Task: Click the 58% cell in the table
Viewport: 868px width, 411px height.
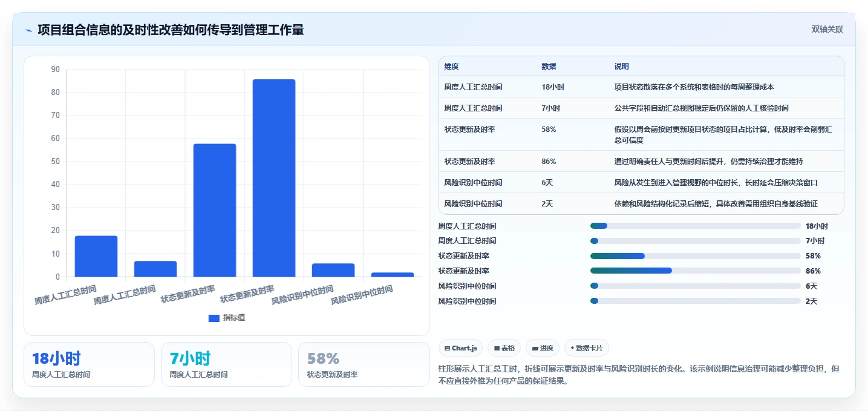Action: (x=549, y=130)
